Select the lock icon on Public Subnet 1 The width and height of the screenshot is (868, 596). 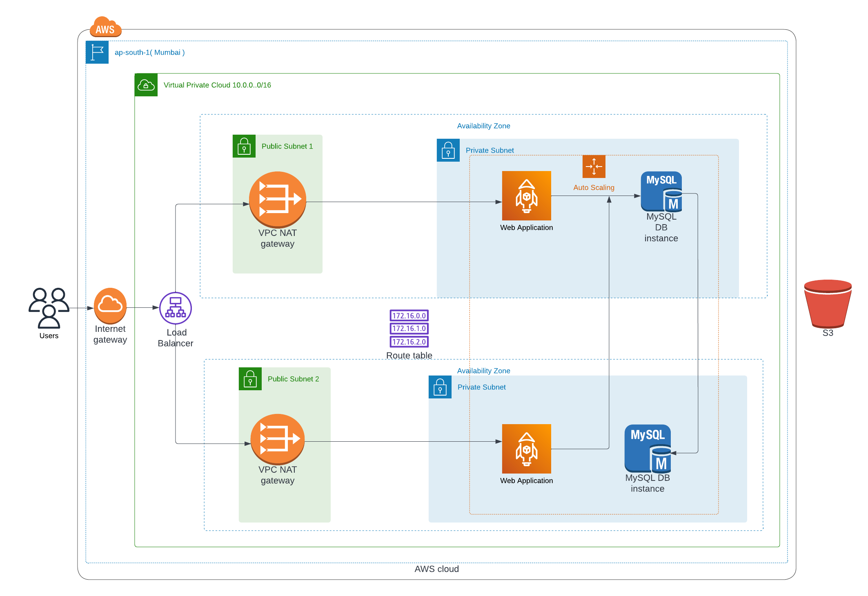click(x=244, y=146)
